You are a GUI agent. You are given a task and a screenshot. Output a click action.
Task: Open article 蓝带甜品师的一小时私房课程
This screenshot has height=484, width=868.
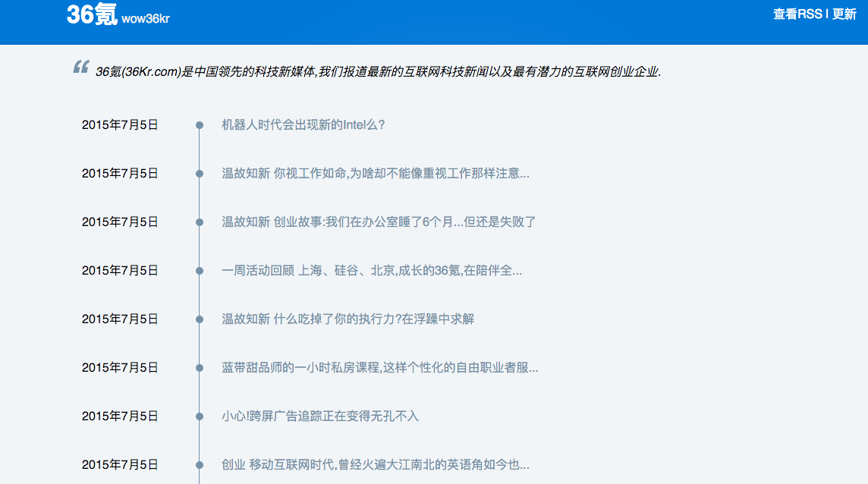tap(379, 368)
